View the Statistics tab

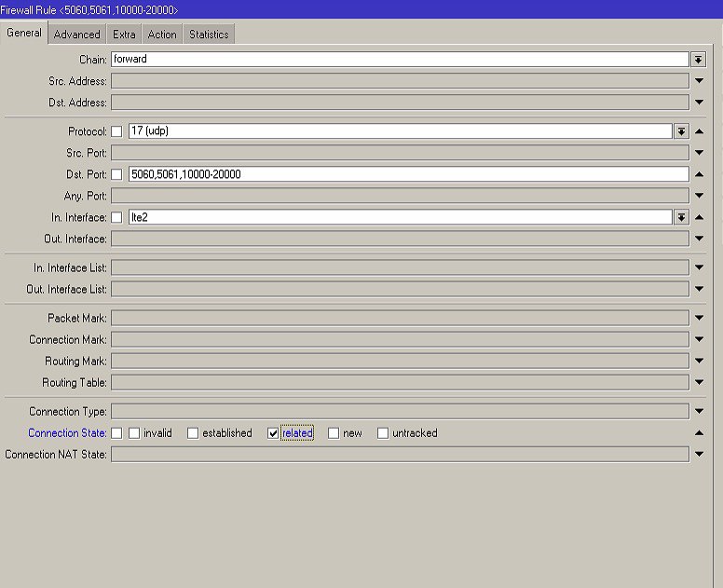(209, 34)
